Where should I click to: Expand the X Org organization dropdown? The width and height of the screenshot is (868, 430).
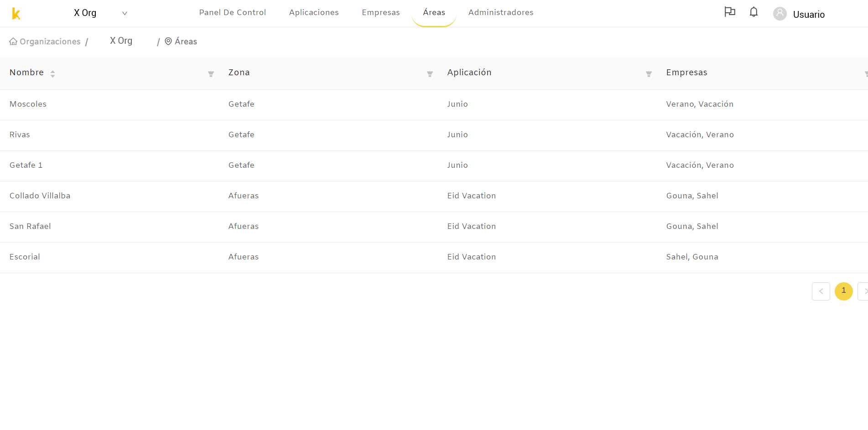coord(100,13)
